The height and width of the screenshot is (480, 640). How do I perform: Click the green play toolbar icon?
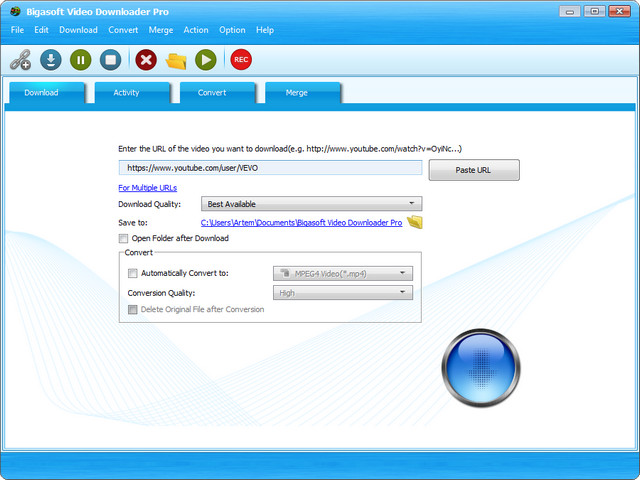[x=205, y=60]
